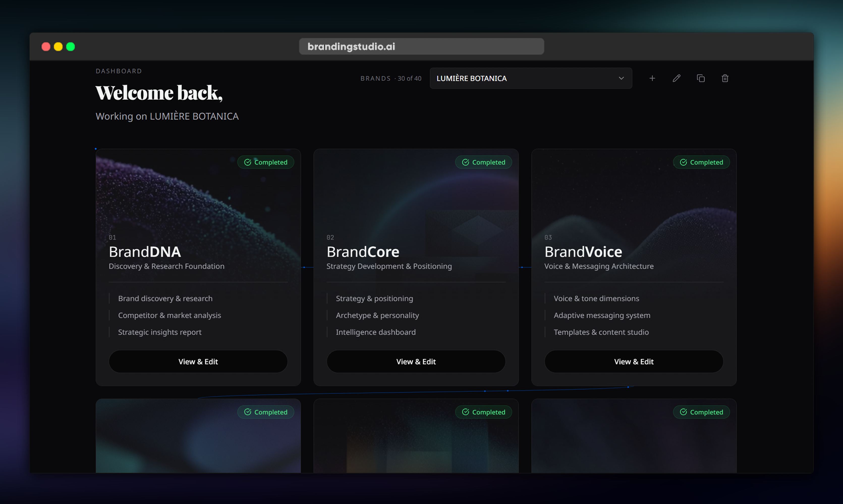Click the pencil icon to edit brand
Screen dimensions: 843x504
tap(677, 78)
